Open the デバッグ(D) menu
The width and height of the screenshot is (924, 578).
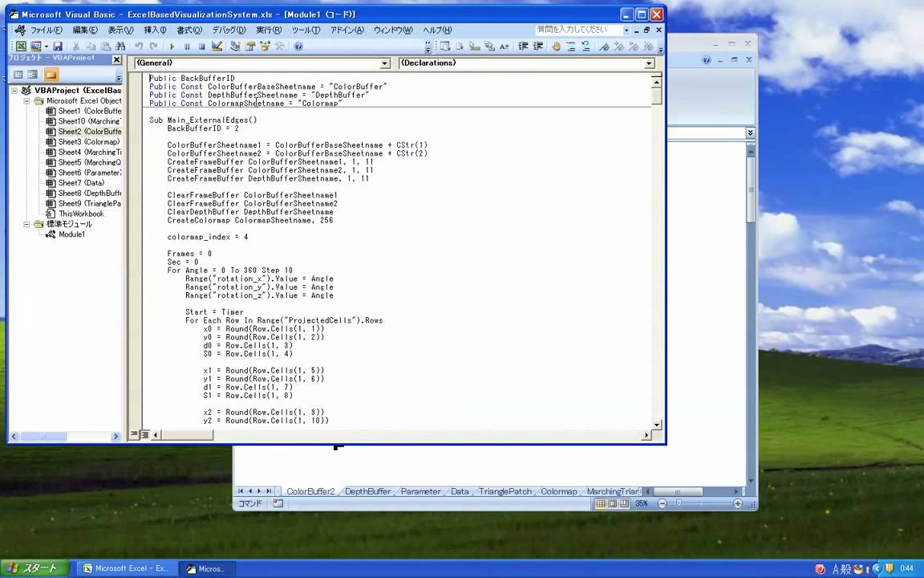229,30
